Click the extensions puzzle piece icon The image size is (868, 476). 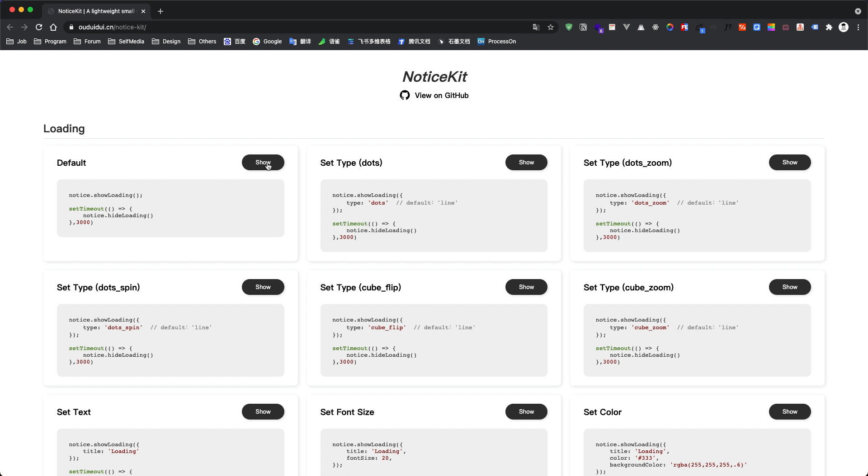(829, 27)
